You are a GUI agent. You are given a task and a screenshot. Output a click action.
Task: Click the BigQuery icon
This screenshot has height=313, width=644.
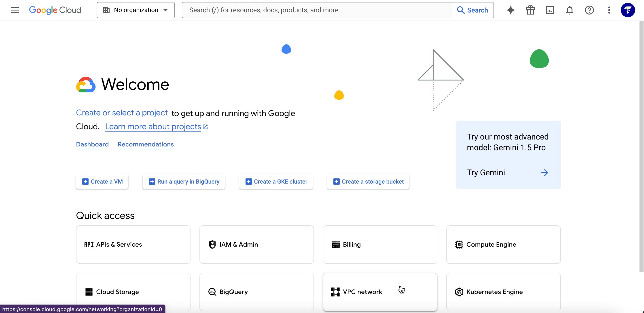(212, 292)
